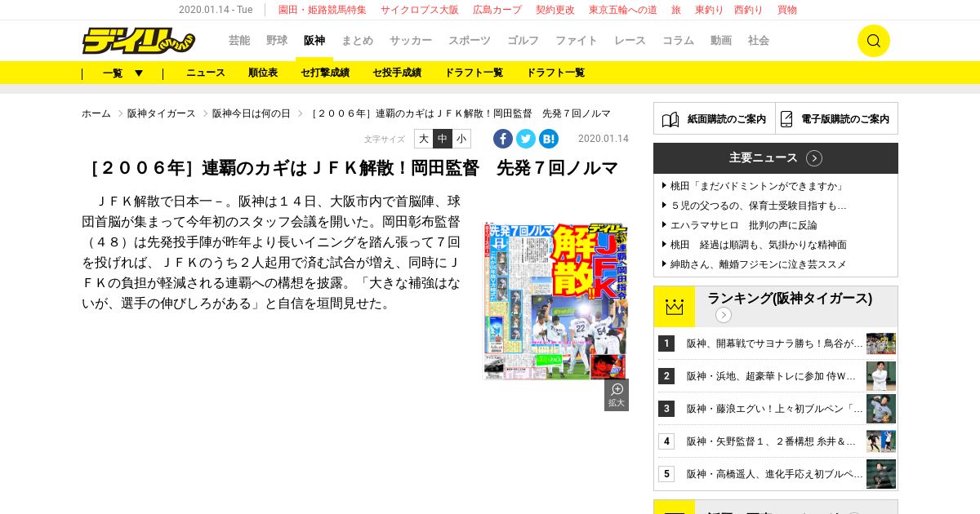
Task: Bookmark the article with the Hatena B! icon
Action: 549,139
